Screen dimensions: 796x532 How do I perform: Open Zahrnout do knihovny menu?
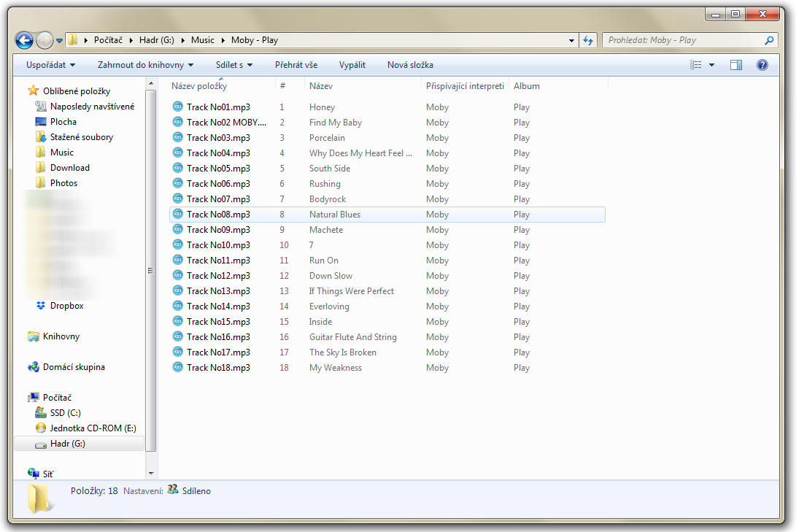click(x=145, y=65)
